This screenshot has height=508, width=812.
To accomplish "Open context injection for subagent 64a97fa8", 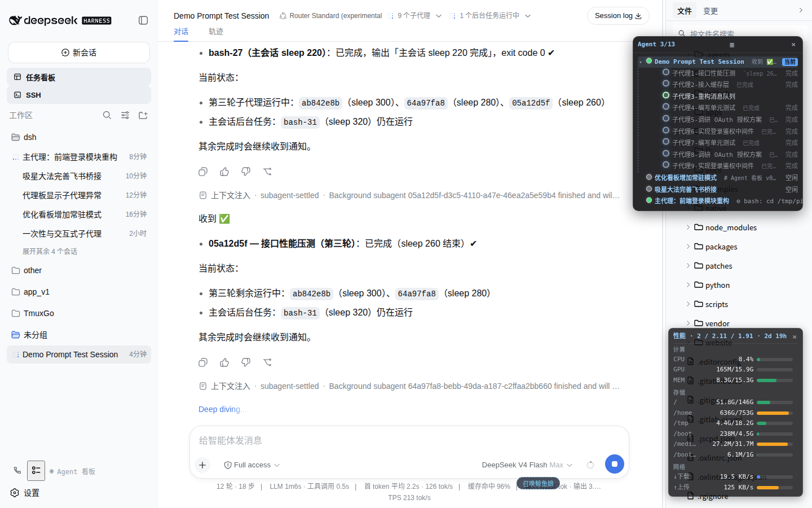I will coord(409,386).
